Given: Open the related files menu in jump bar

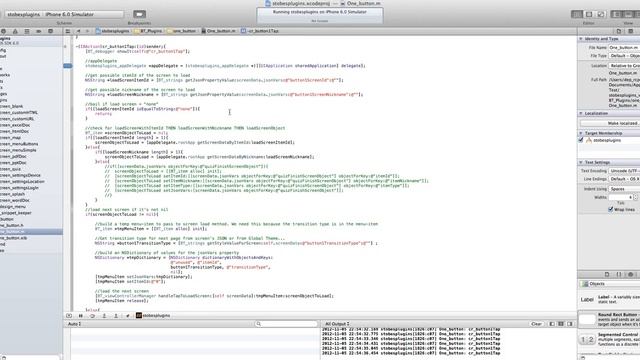Looking at the screenshot, I should pos(68,31).
